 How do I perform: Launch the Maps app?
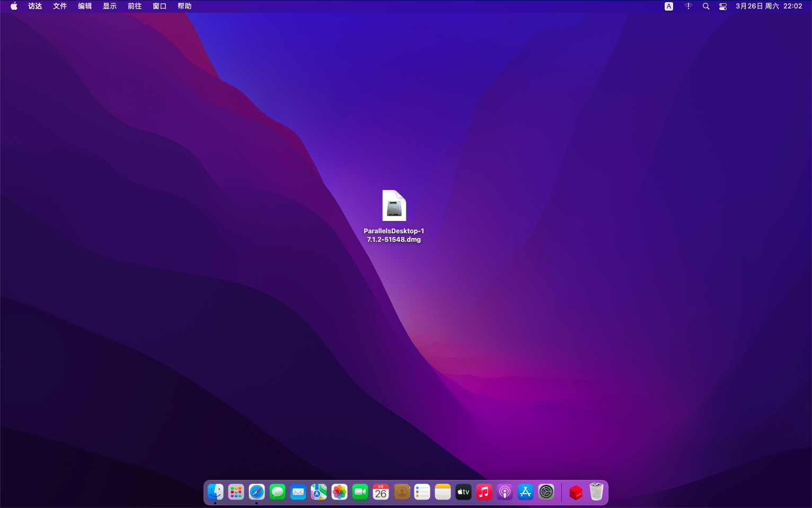[x=319, y=492]
